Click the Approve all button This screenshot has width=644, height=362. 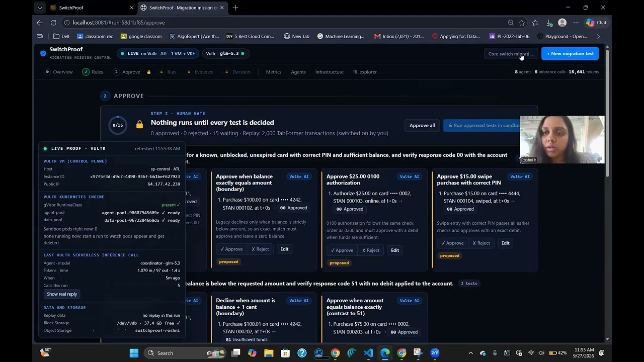tap(422, 126)
